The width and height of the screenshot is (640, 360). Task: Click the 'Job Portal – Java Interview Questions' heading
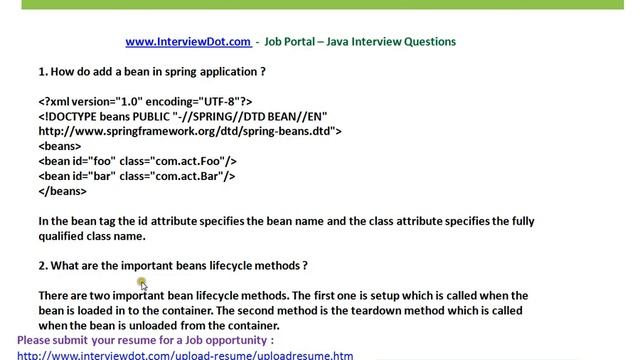pyautogui.click(x=360, y=42)
